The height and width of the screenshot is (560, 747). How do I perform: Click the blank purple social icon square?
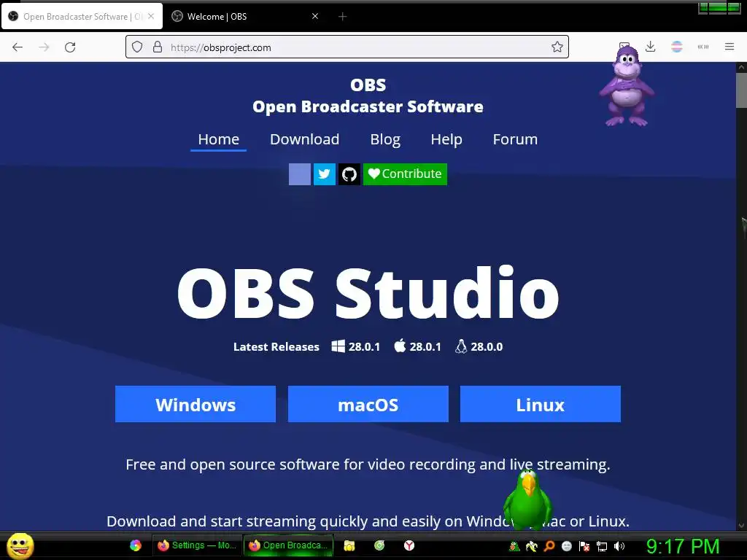point(300,174)
